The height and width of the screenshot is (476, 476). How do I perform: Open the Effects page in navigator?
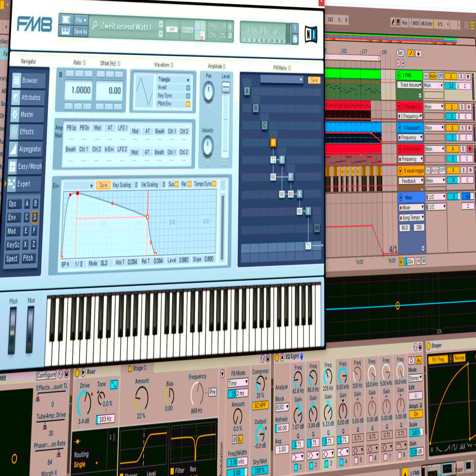[x=26, y=132]
